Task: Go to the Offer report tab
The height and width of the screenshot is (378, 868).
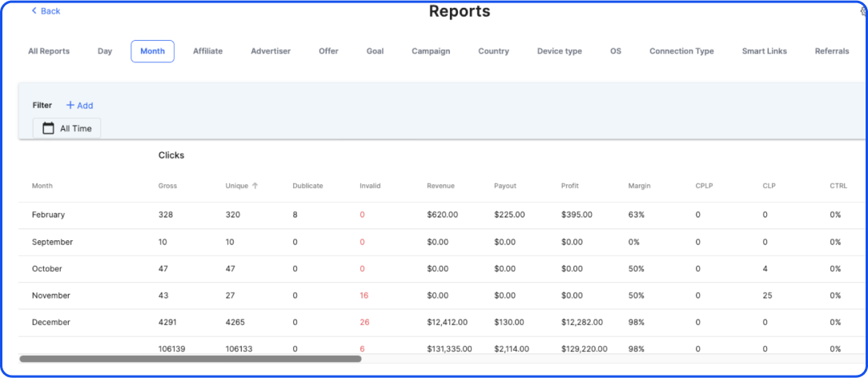Action: (328, 51)
